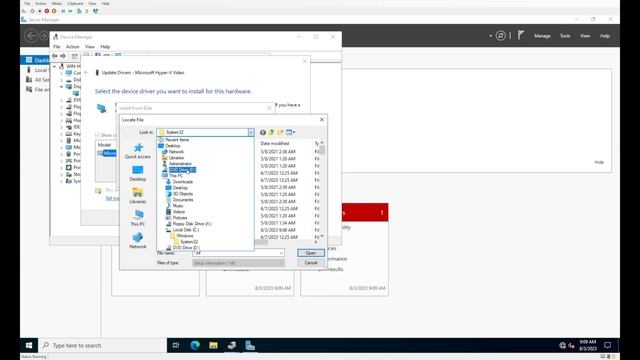
Task: Toggle Show compatible hardware checkbox
Action: coord(98,135)
